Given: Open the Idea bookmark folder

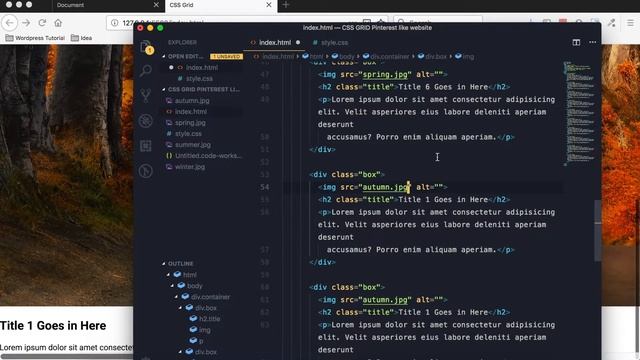Looking at the screenshot, I should (x=81, y=38).
